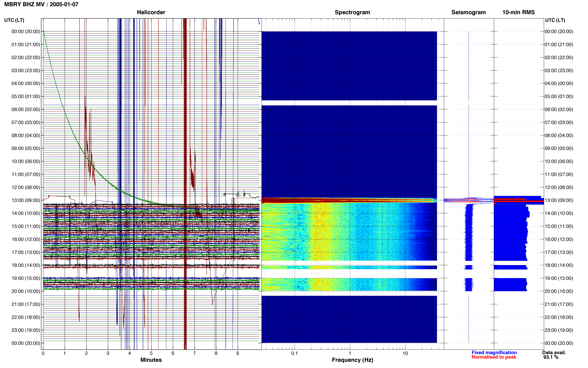Click the 'Data avail.' label
Screen dimensions: 588x368
[x=554, y=352]
